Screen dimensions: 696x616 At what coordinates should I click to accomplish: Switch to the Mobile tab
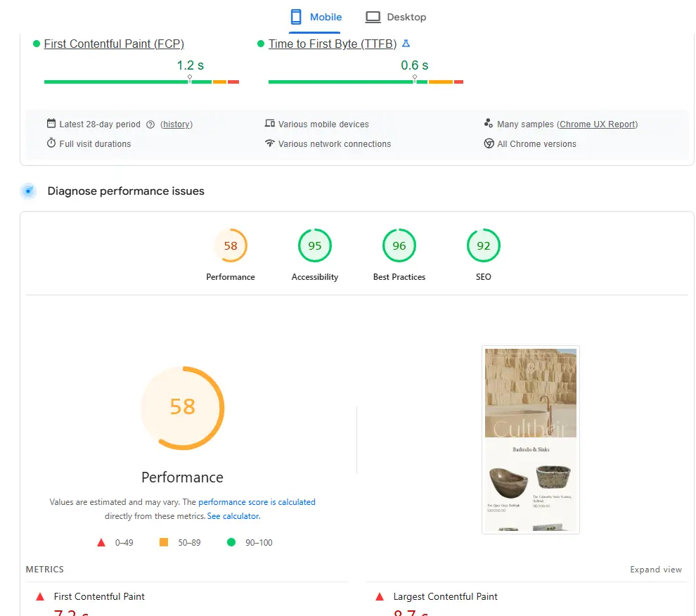[x=316, y=17]
